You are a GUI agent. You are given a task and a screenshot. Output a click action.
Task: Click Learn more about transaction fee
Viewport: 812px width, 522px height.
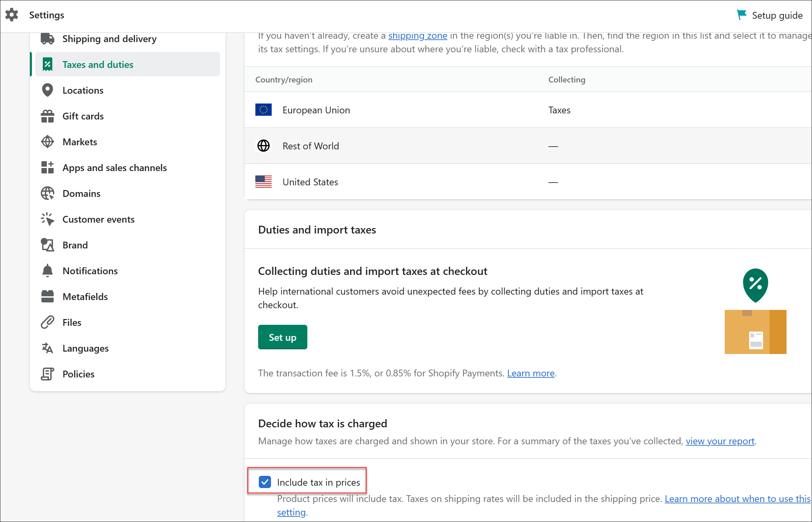click(531, 373)
